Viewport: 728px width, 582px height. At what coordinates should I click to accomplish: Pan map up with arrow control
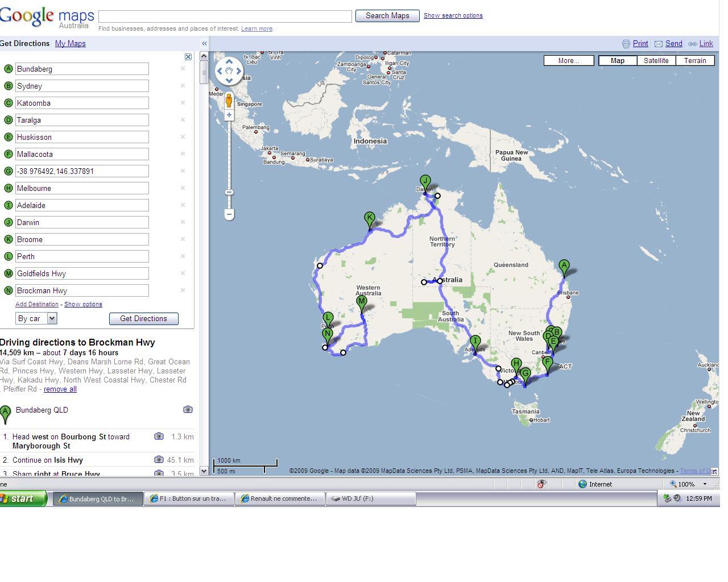pyautogui.click(x=229, y=61)
